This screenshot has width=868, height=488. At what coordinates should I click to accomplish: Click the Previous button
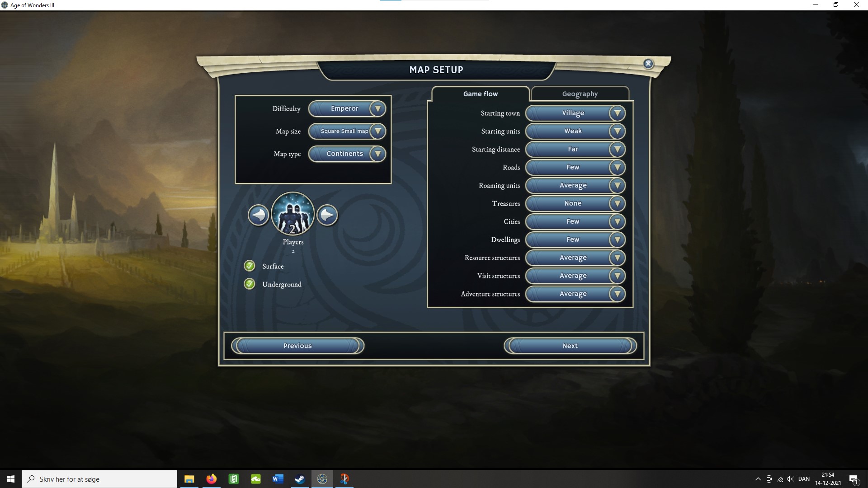(297, 346)
